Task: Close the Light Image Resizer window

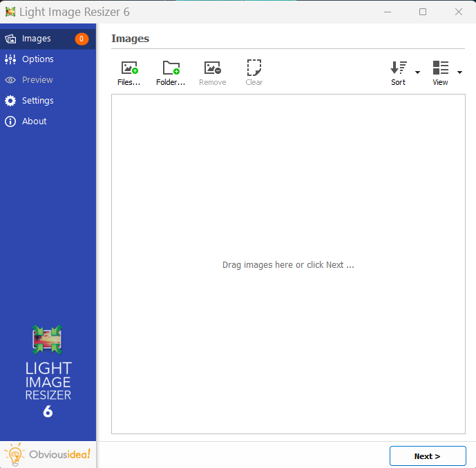Action: tap(459, 12)
